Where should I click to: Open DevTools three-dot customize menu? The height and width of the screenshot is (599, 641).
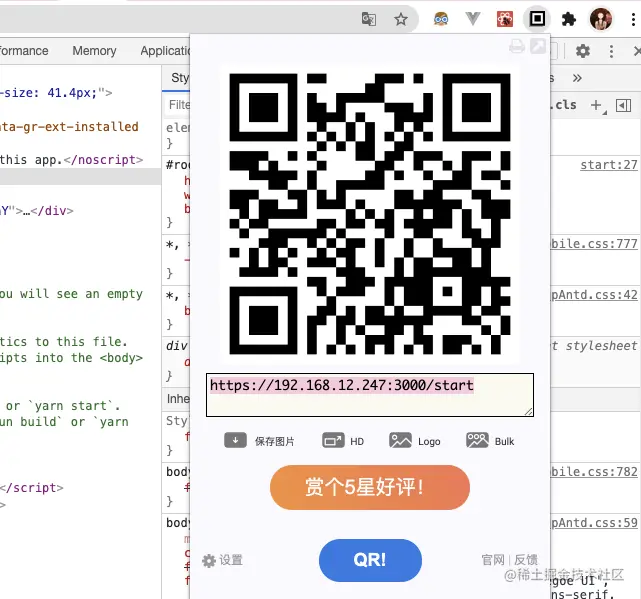click(x=611, y=51)
